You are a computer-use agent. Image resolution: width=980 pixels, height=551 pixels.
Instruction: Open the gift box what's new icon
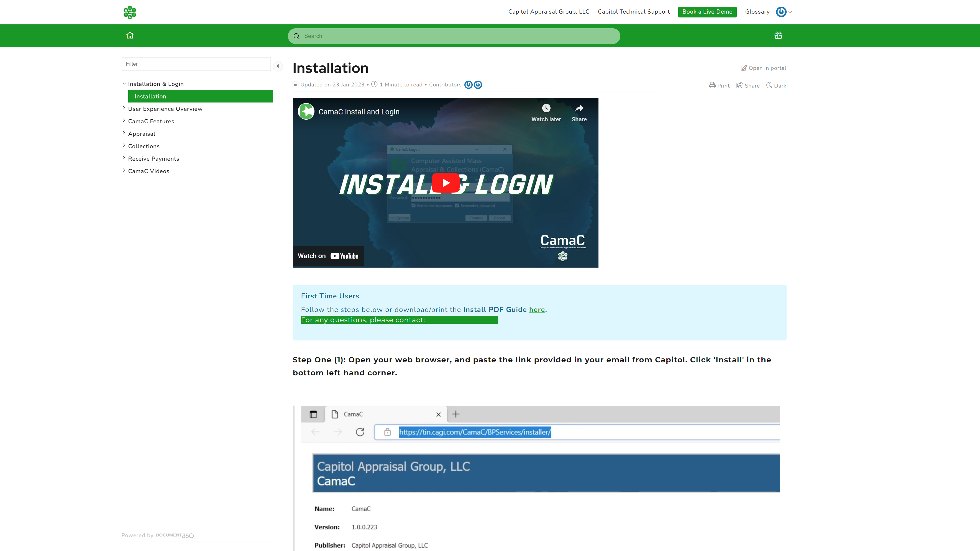[x=778, y=35]
